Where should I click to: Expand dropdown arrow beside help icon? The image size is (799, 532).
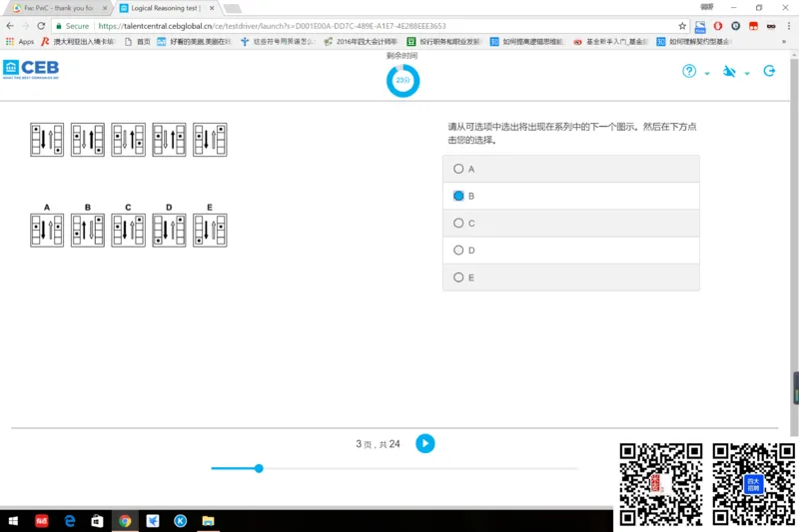(707, 74)
